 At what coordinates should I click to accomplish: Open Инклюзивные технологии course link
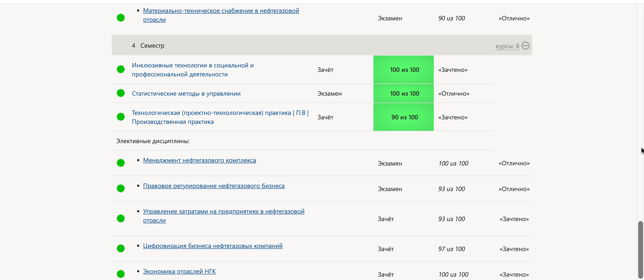click(193, 65)
